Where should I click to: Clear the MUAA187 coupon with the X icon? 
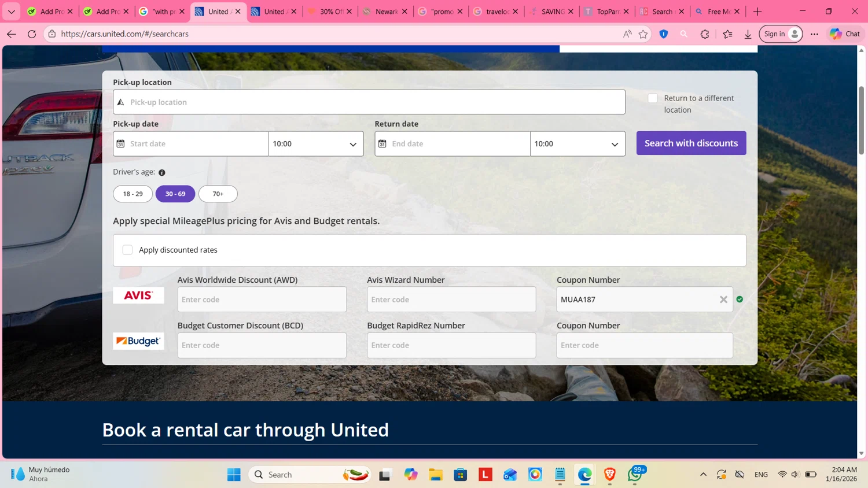(723, 300)
